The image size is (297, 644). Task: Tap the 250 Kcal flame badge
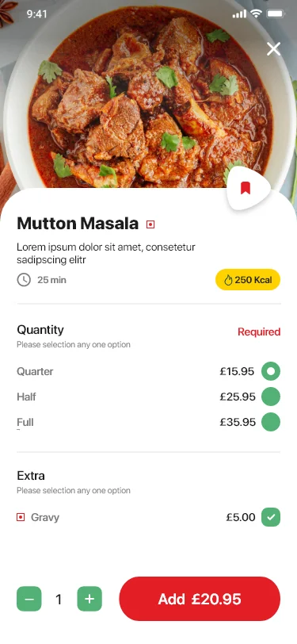coord(248,280)
